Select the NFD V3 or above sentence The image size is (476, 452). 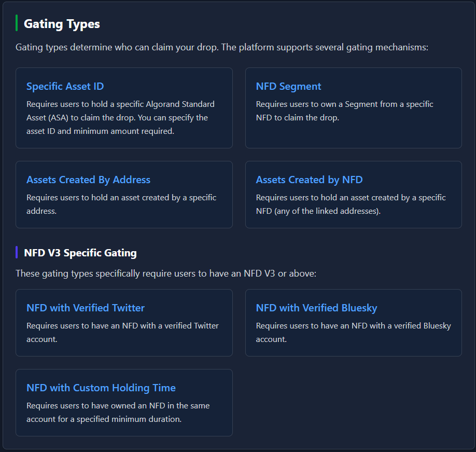tap(166, 273)
